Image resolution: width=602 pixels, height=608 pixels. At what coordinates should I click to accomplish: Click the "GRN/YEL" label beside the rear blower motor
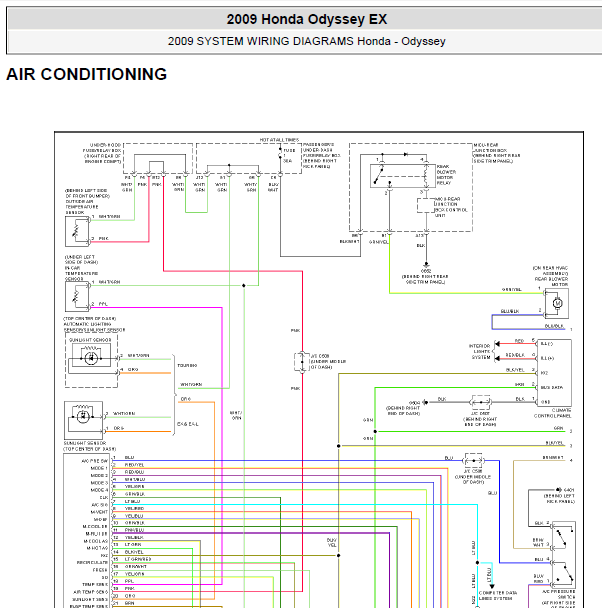[512, 290]
